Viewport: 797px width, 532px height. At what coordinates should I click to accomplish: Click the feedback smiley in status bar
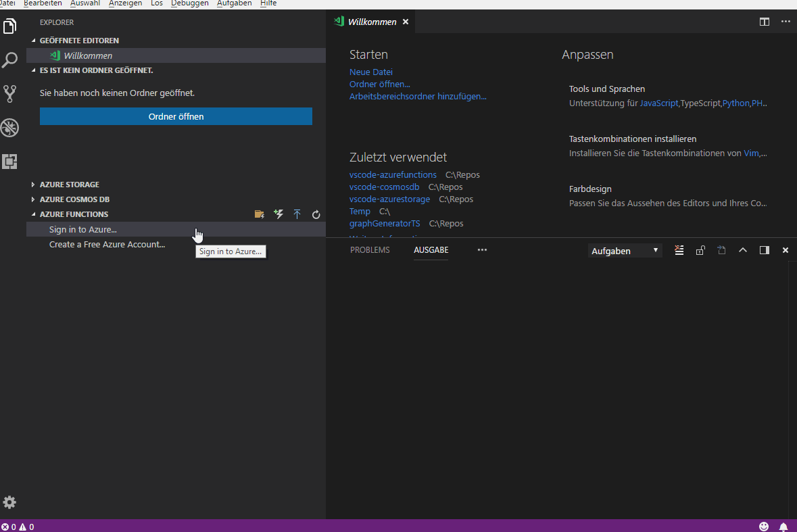pyautogui.click(x=764, y=527)
